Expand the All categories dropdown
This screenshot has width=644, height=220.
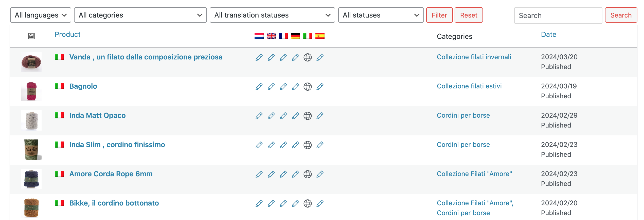140,15
